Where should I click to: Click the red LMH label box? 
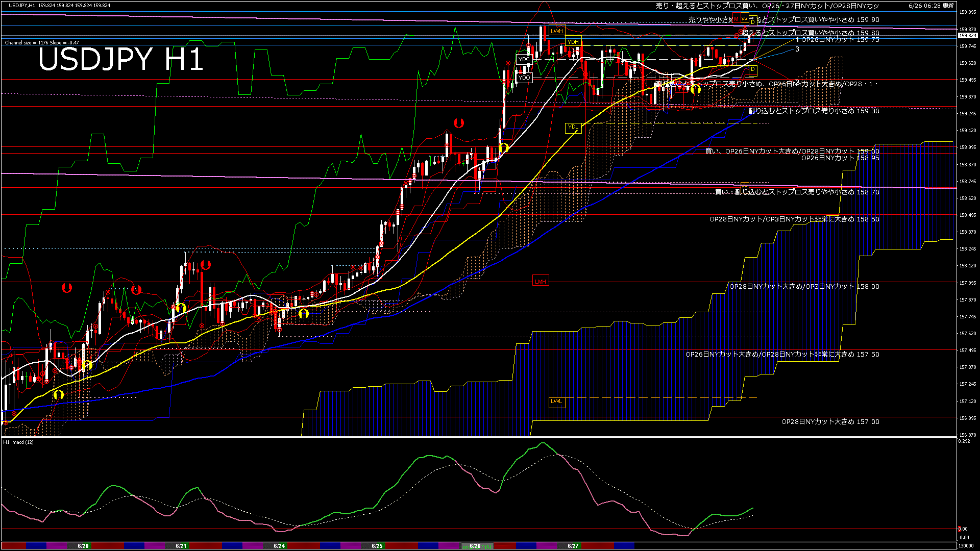540,282
